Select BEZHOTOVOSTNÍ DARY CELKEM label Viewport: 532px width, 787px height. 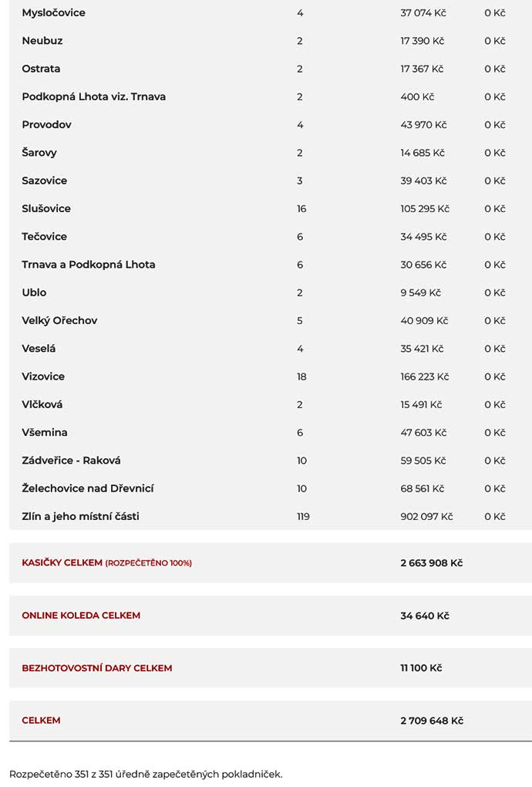(97, 668)
